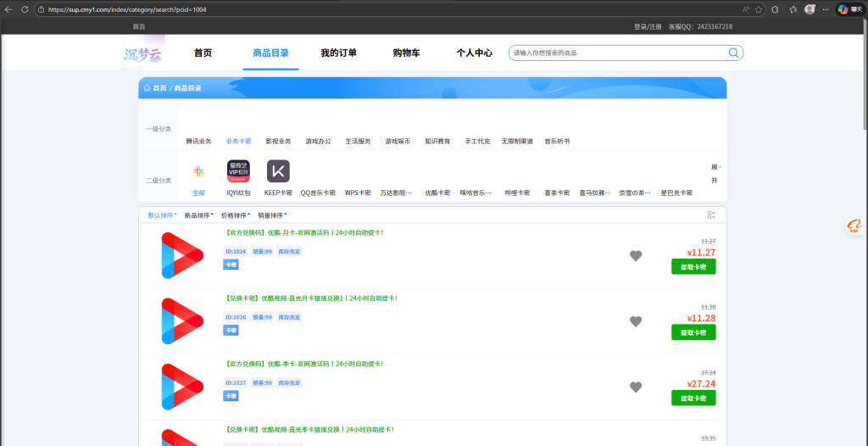Select the IQIYI VIP红包 category icon
Screen dimensions: 868x446
[238, 171]
